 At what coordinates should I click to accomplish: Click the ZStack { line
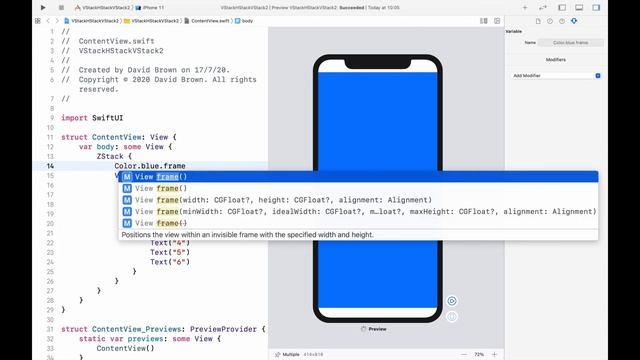pyautogui.click(x=114, y=156)
